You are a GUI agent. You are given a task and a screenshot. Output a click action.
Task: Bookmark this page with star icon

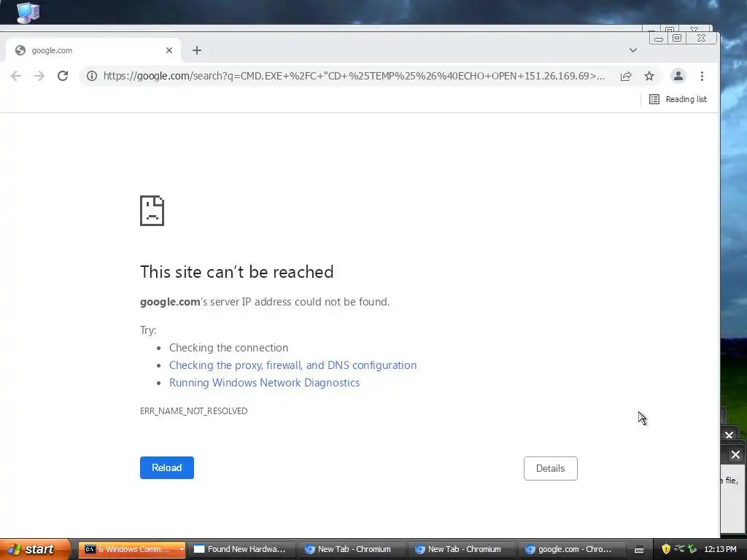tap(649, 76)
